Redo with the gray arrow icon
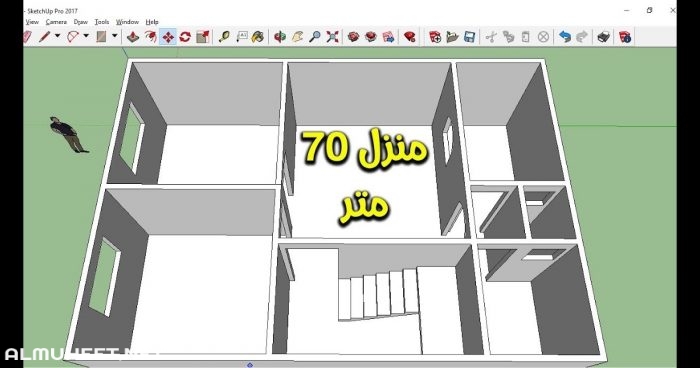 pos(582,37)
